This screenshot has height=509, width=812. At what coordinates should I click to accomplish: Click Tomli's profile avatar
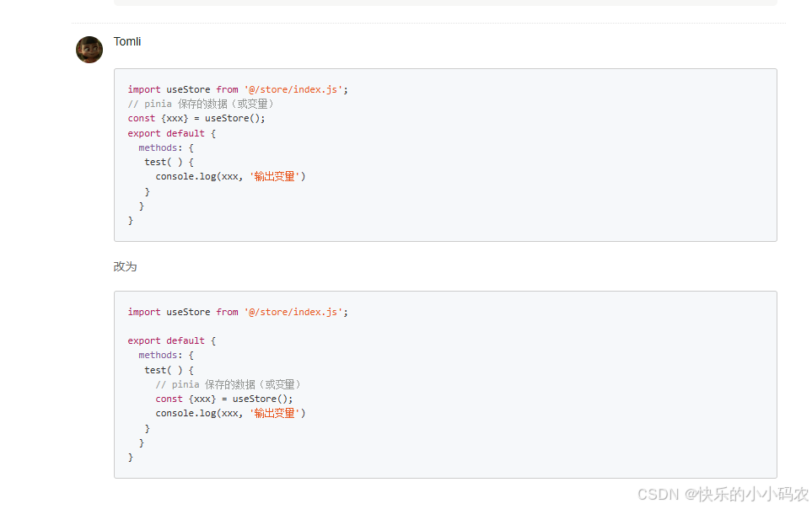click(89, 50)
